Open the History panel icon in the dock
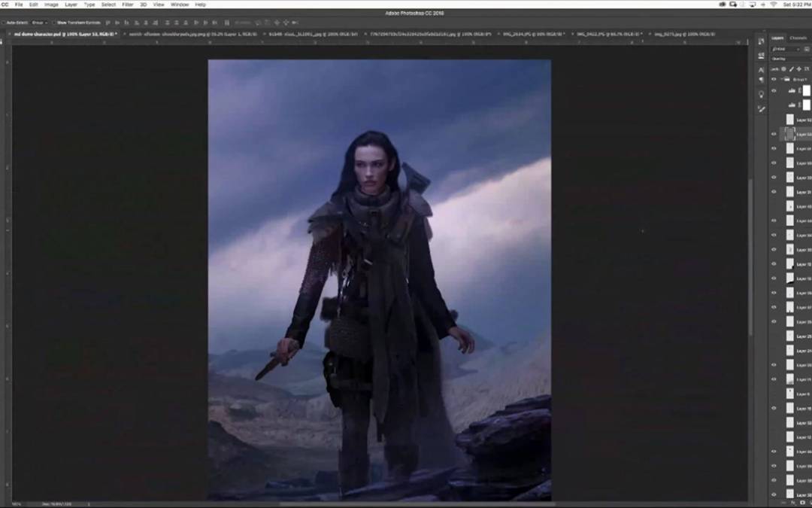This screenshot has width=812, height=508. (761, 40)
